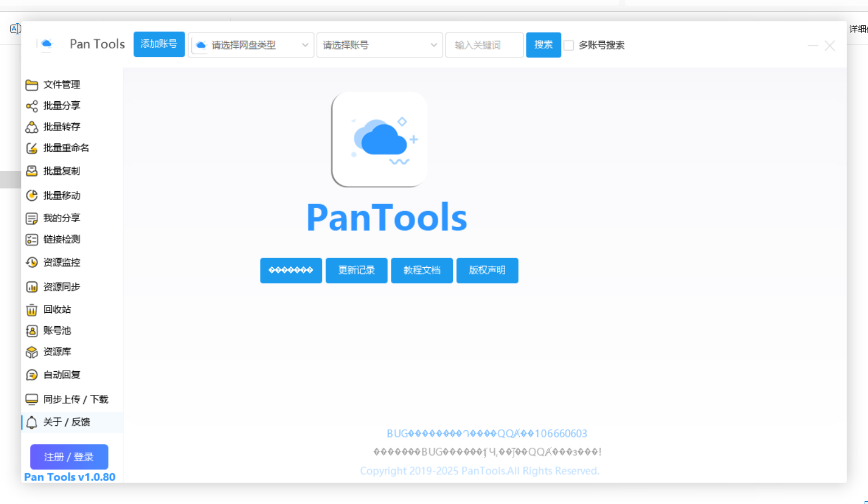Click the garbled-label blue button left of 更新记录
The height and width of the screenshot is (504, 868).
291,271
